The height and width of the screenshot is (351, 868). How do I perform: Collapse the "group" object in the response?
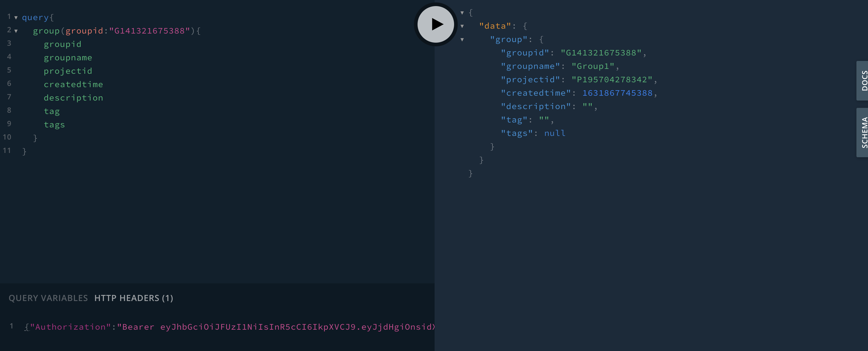coord(462,40)
